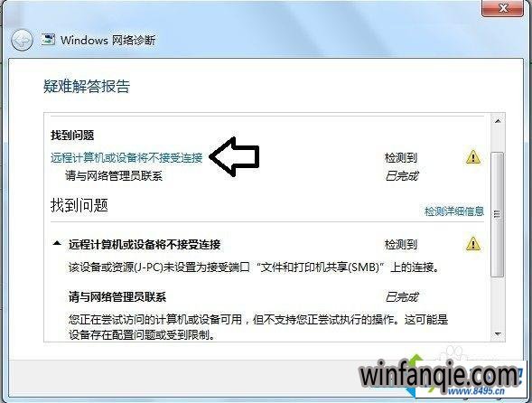Click the warning icon in the top 检测到 row
Screen dimensions: 532x403
coord(473,157)
